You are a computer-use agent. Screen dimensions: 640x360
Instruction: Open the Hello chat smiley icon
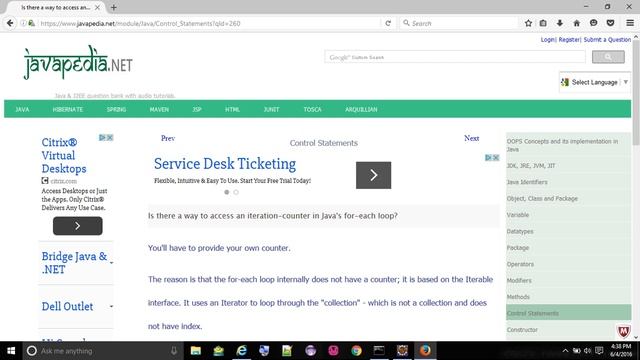pos(593,23)
